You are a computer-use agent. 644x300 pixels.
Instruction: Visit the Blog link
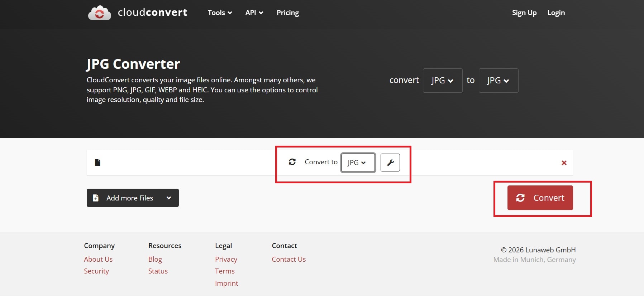(155, 259)
